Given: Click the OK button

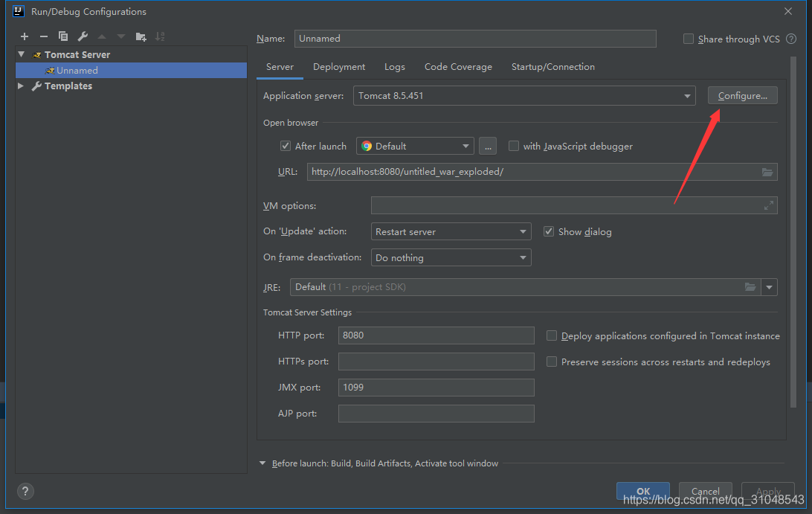Looking at the screenshot, I should pyautogui.click(x=643, y=491).
